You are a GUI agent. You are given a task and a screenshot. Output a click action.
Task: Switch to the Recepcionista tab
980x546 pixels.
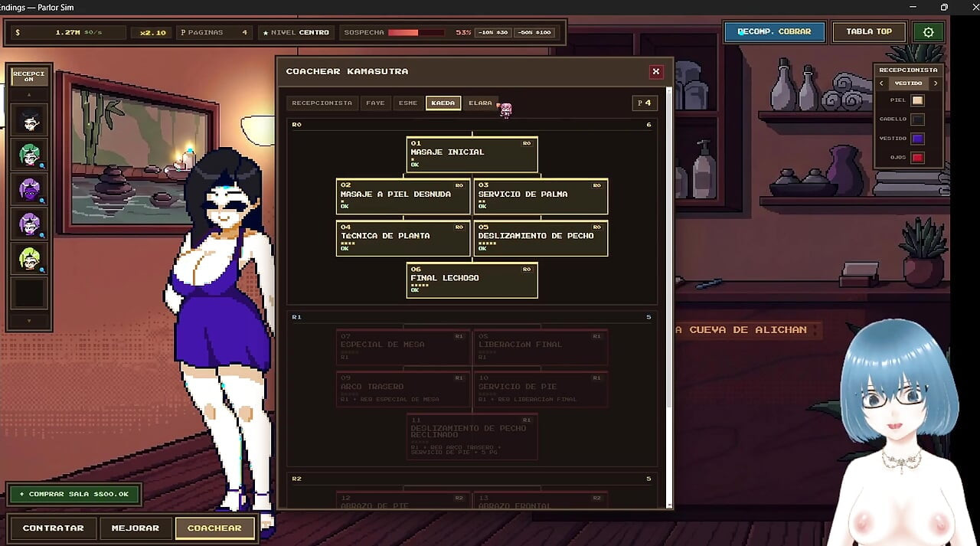click(322, 103)
